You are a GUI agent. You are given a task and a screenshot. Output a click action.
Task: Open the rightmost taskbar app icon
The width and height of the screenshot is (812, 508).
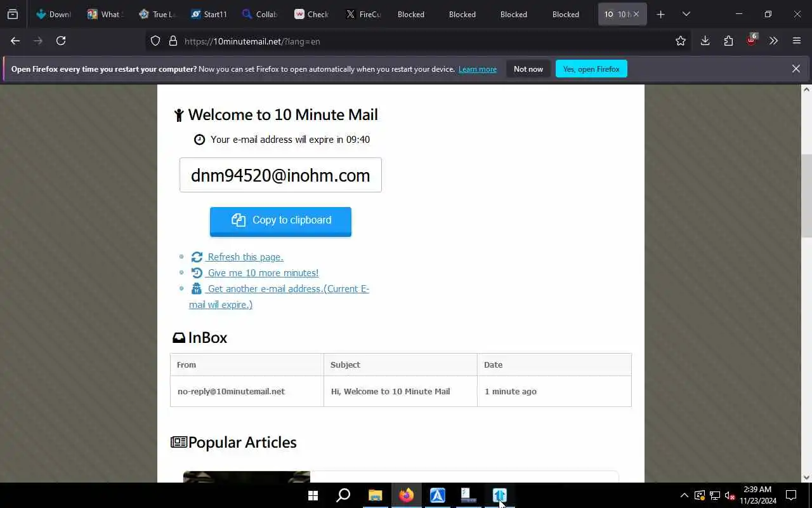499,495
